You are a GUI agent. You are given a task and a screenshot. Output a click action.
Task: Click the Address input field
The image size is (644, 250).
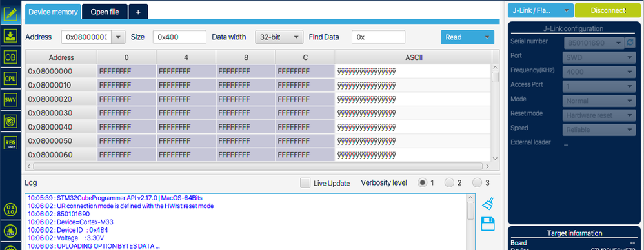[x=86, y=37]
